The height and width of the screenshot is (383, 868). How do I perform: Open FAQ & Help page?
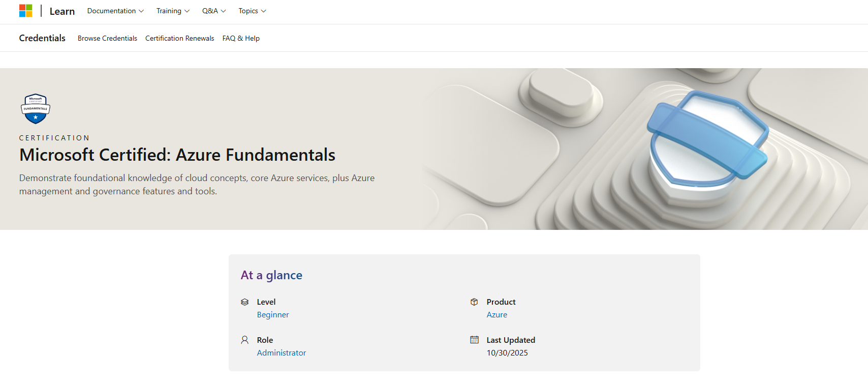241,38
